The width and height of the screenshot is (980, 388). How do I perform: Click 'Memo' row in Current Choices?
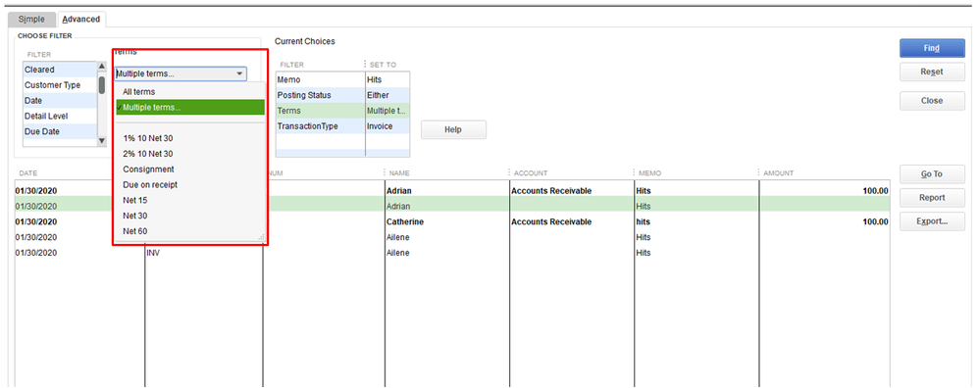pos(342,79)
